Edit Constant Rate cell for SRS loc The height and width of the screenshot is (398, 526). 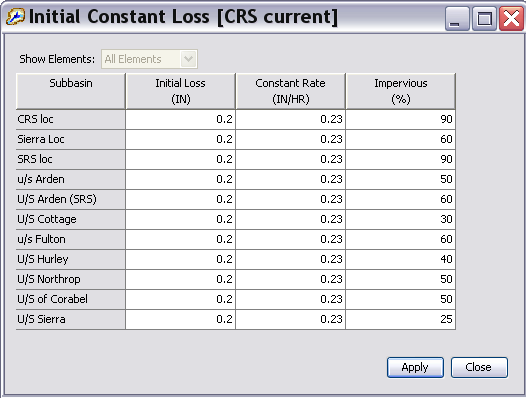click(291, 159)
